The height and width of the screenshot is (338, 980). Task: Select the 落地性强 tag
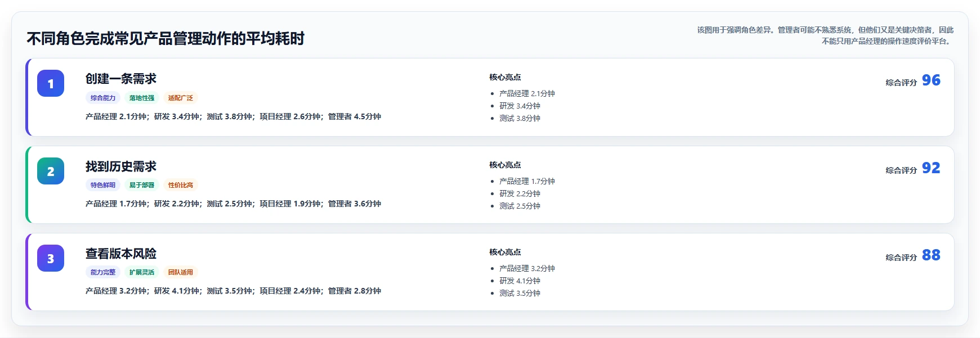pos(142,98)
